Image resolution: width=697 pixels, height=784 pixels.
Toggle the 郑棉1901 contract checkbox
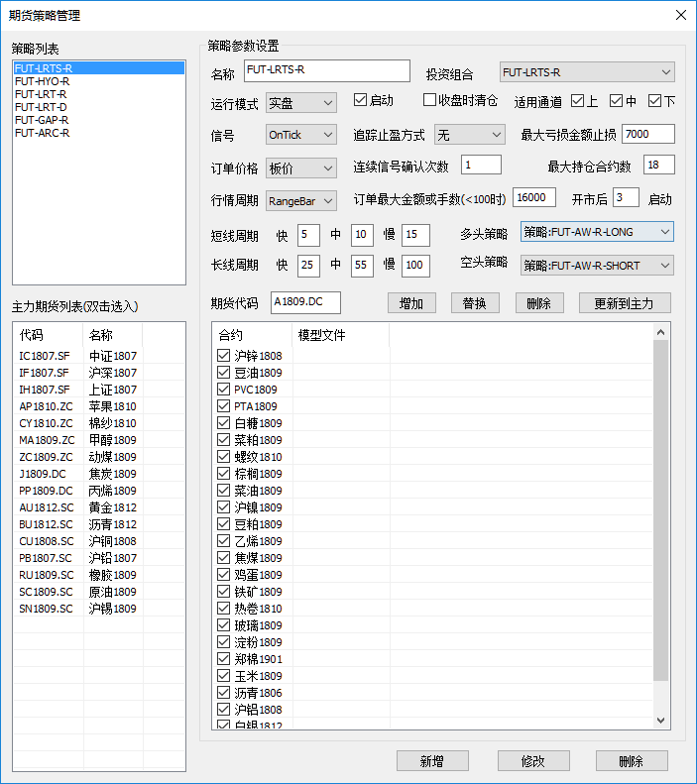point(223,659)
